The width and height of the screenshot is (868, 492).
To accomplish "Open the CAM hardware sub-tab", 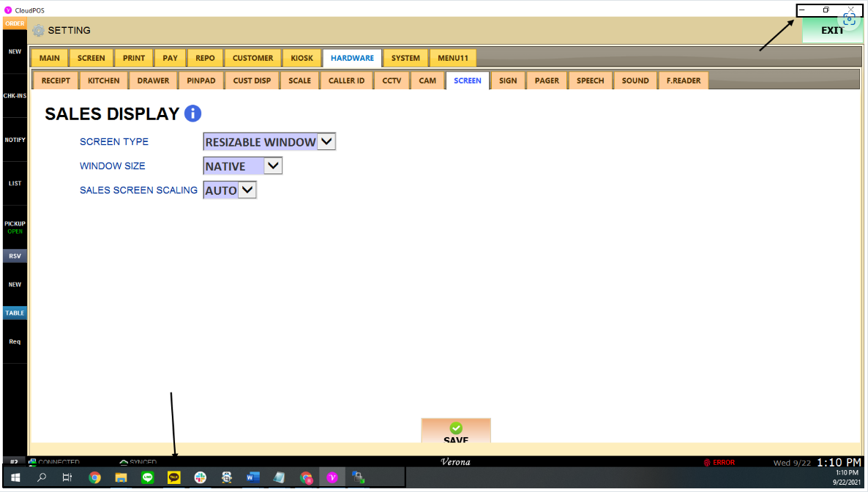I will click(x=427, y=81).
